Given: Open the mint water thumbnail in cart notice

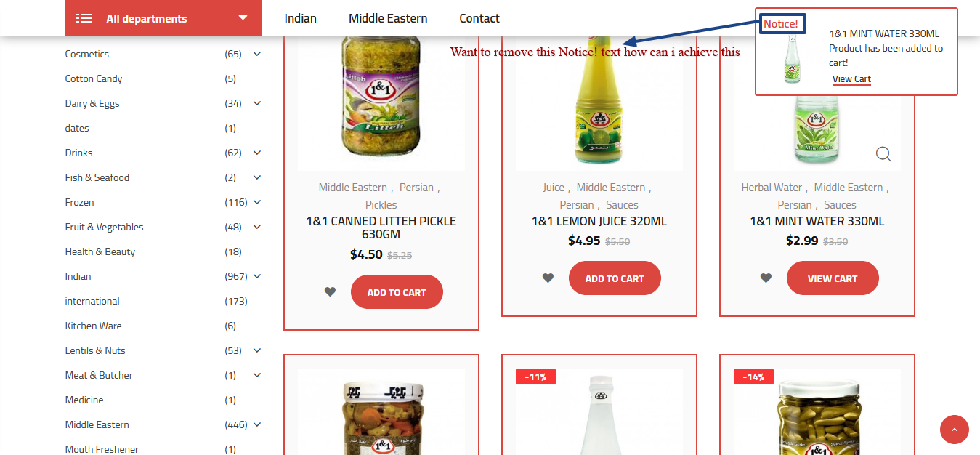Looking at the screenshot, I should point(792,59).
